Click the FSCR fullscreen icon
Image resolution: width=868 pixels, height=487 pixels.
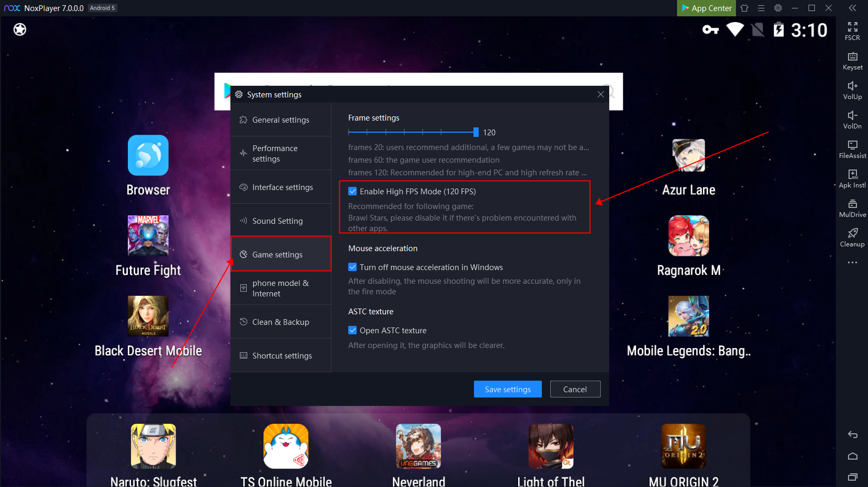pyautogui.click(x=852, y=31)
